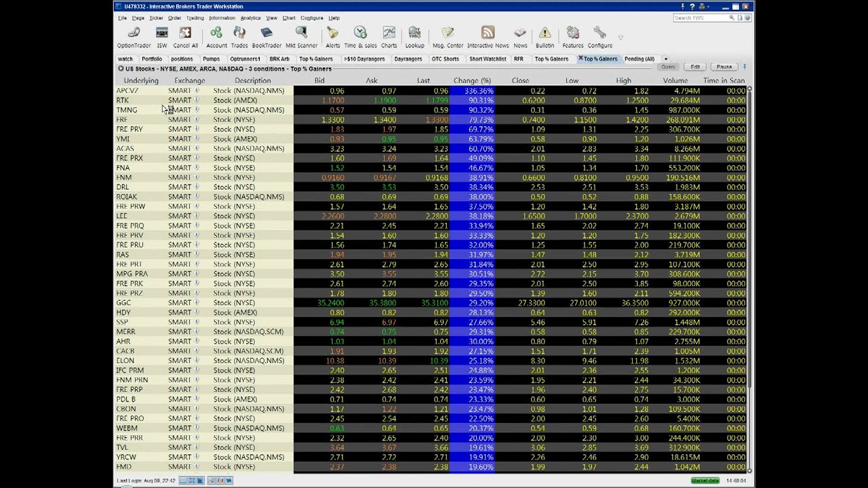
Task: Close the active Top % Gainers tab
Action: click(x=580, y=58)
